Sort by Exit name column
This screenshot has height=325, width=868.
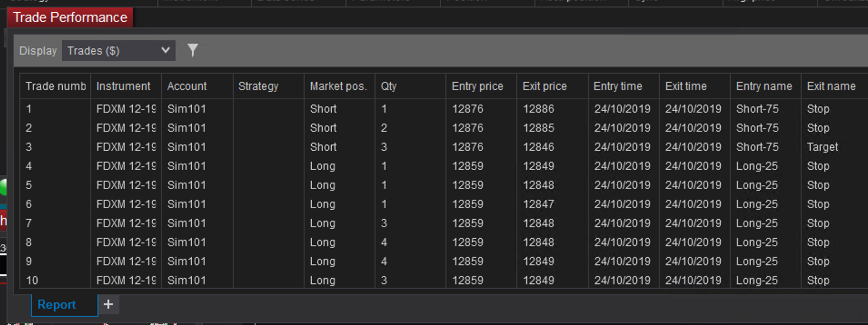click(x=831, y=86)
